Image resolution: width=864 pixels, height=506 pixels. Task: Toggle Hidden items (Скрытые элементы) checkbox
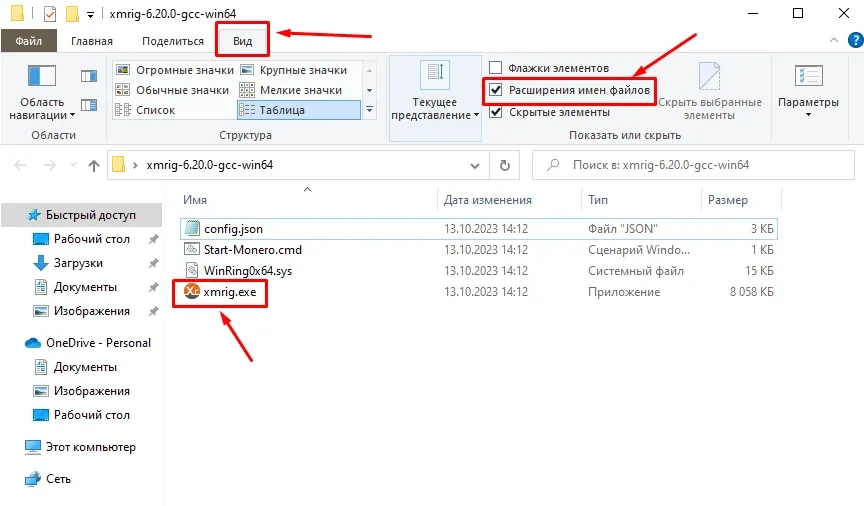pos(496,112)
